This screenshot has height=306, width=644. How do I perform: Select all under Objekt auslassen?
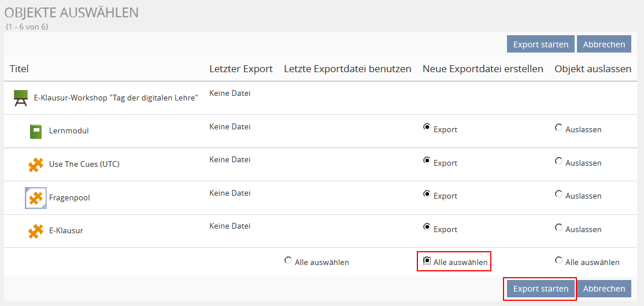click(x=558, y=260)
